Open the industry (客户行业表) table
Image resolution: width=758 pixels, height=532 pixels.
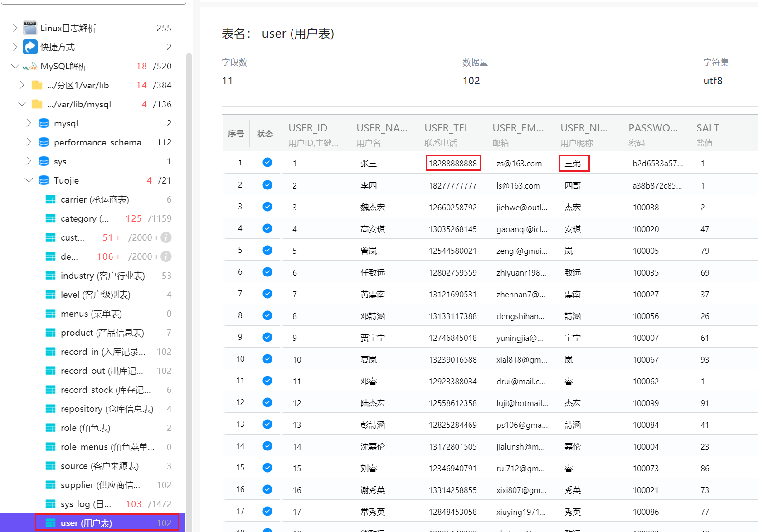click(102, 276)
